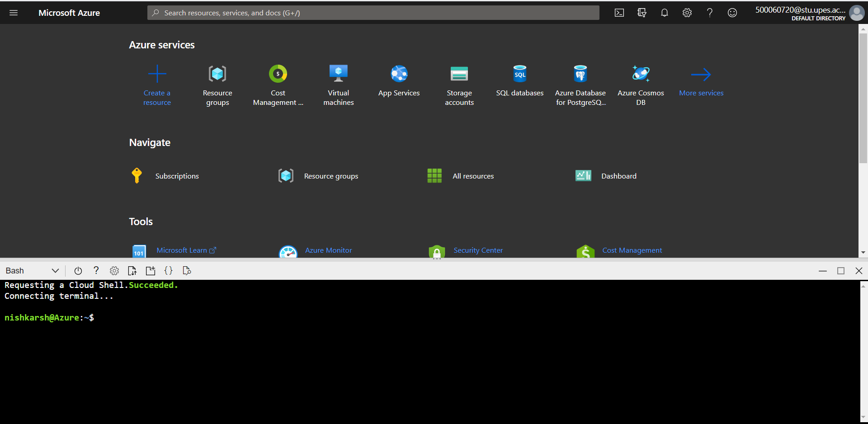Open the Help question mark
The image size is (868, 424).
coord(710,13)
